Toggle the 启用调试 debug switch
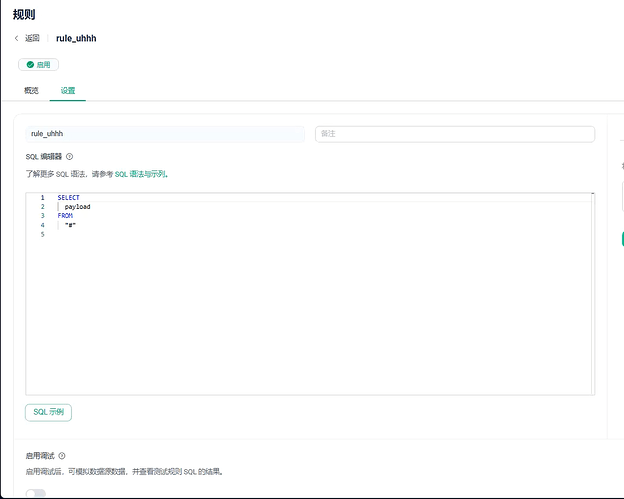This screenshot has width=624, height=499. point(35,493)
